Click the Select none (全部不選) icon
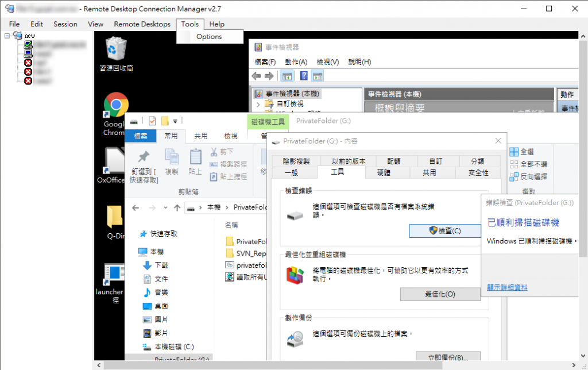588x370 pixels. pos(514,164)
